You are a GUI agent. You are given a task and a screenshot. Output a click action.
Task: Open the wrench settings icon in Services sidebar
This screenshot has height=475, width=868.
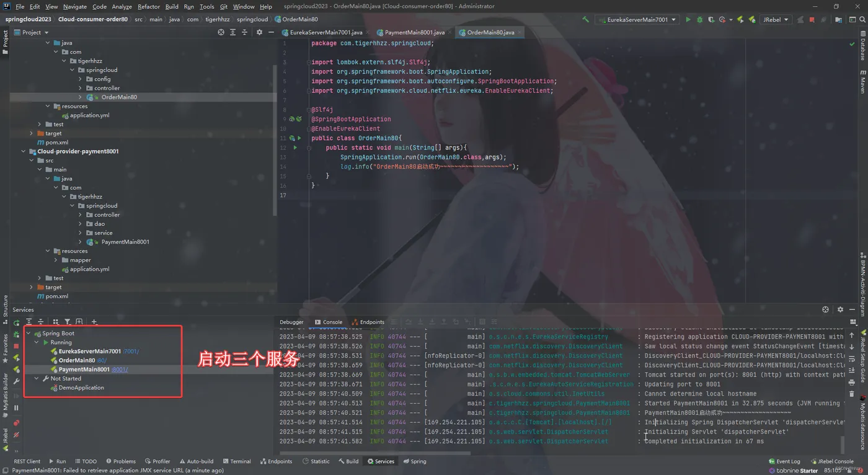point(17,381)
